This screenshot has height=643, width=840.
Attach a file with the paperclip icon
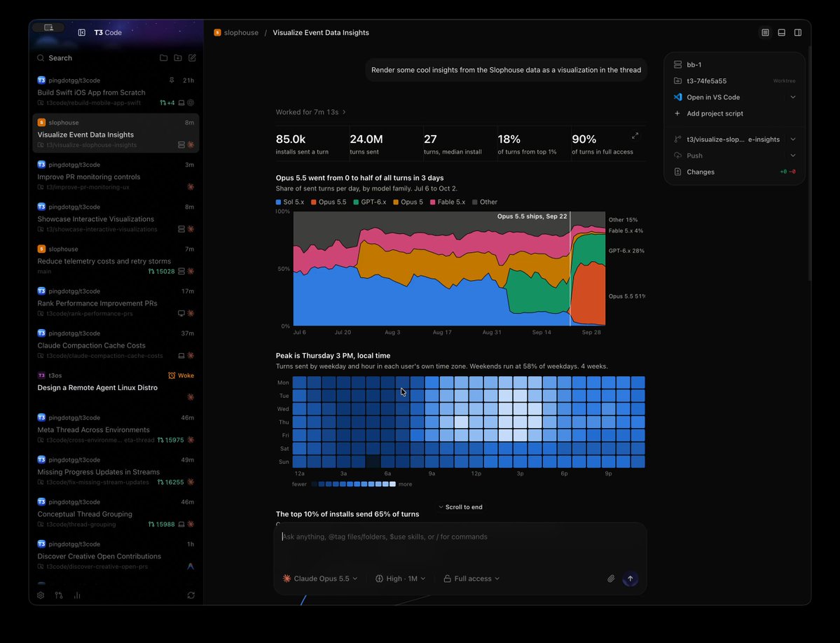click(611, 579)
